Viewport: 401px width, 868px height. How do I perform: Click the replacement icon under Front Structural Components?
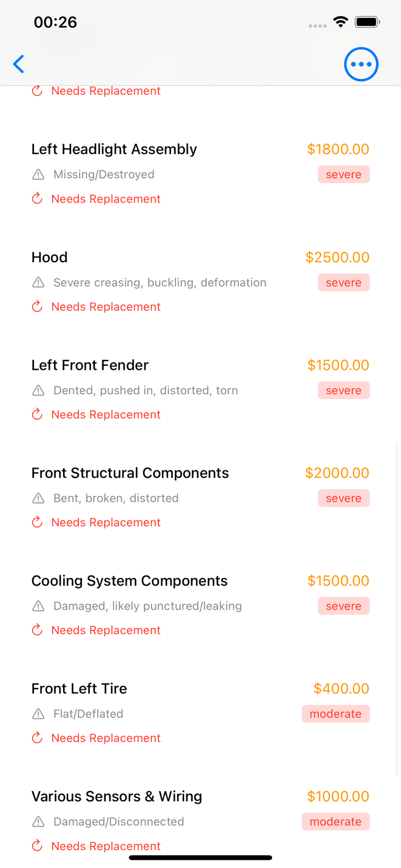37,523
